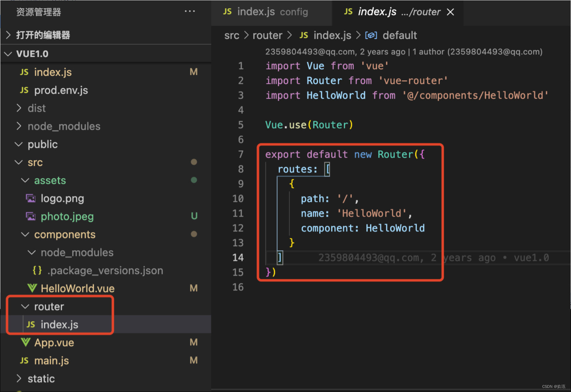Click the M badge next to main.js

click(x=194, y=360)
